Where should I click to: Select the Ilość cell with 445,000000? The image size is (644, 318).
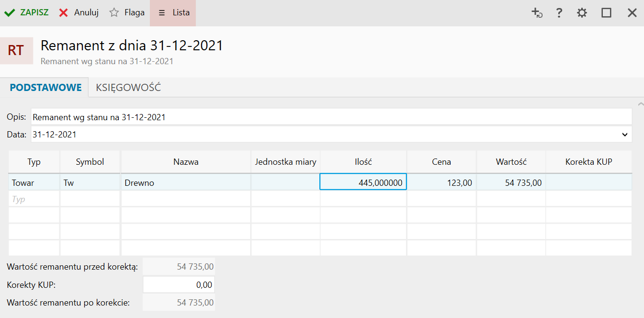tap(363, 182)
